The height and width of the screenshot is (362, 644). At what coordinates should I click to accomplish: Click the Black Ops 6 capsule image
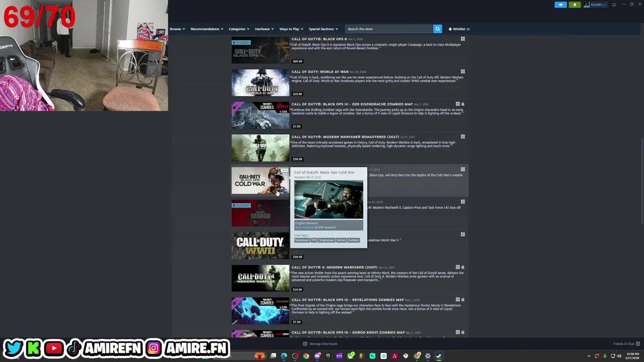tap(260, 50)
